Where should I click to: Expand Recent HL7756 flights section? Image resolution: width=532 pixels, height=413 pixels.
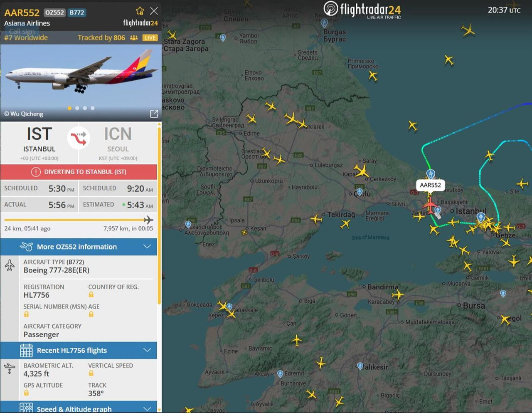click(x=79, y=350)
